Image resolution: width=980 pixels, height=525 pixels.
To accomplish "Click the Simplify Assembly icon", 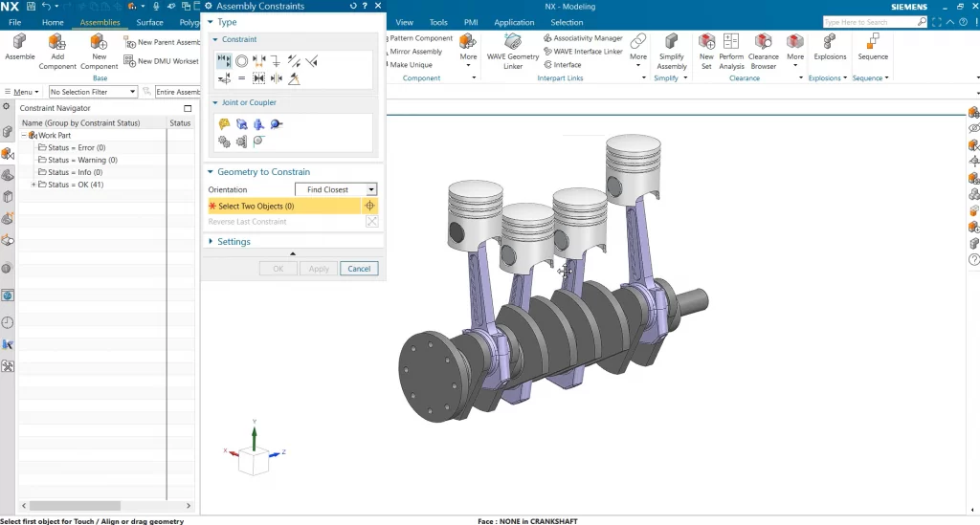I will 672,52.
